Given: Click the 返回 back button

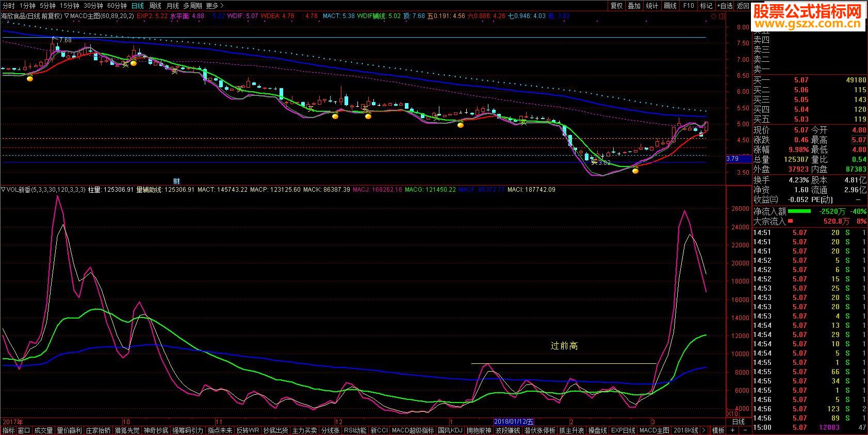Looking at the screenshot, I should click(743, 6).
